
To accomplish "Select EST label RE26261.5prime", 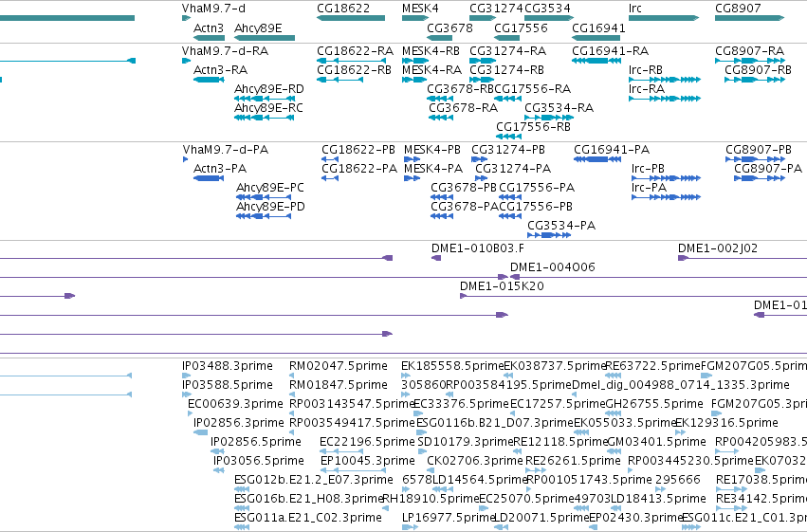I will point(573,461).
